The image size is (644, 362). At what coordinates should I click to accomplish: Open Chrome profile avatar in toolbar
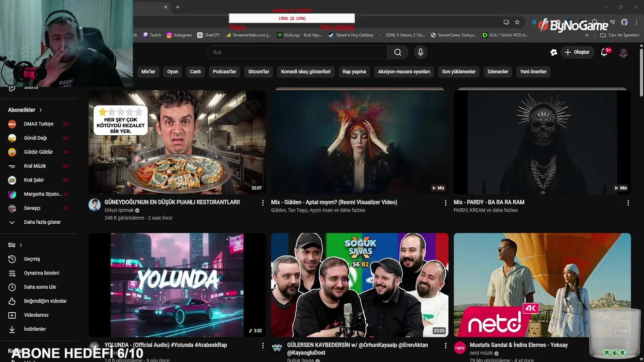[x=624, y=22]
